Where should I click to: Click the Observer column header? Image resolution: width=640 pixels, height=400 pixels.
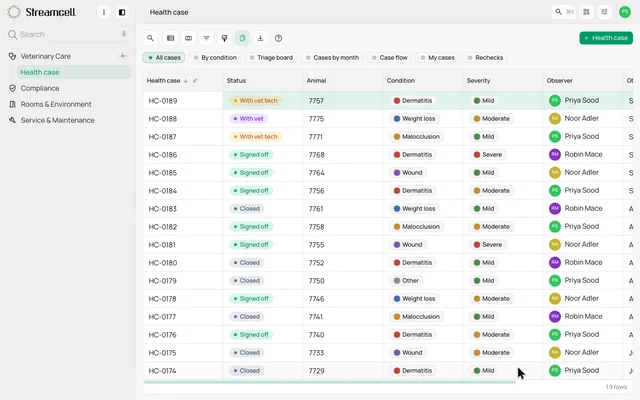click(x=582, y=81)
